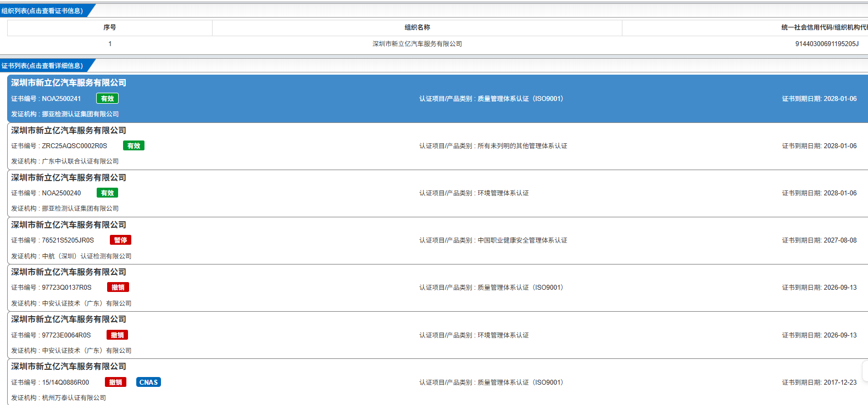Click expiry date 2027-08-08
This screenshot has width=868, height=405.
[x=840, y=240]
